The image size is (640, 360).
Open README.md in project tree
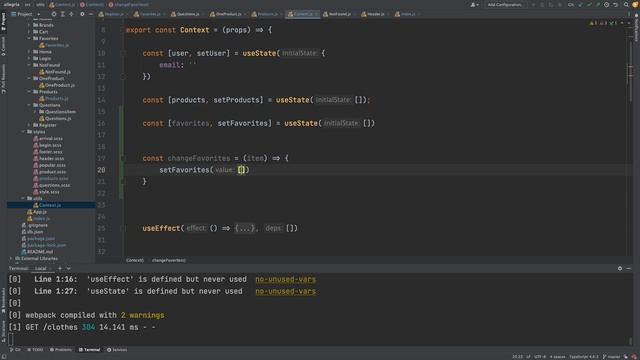tap(38, 252)
